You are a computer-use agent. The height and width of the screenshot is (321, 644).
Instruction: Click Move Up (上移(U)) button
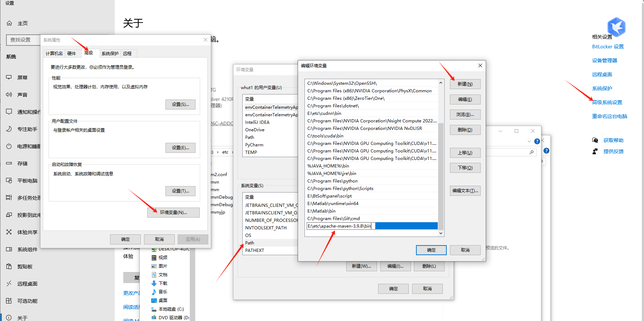[x=465, y=153]
